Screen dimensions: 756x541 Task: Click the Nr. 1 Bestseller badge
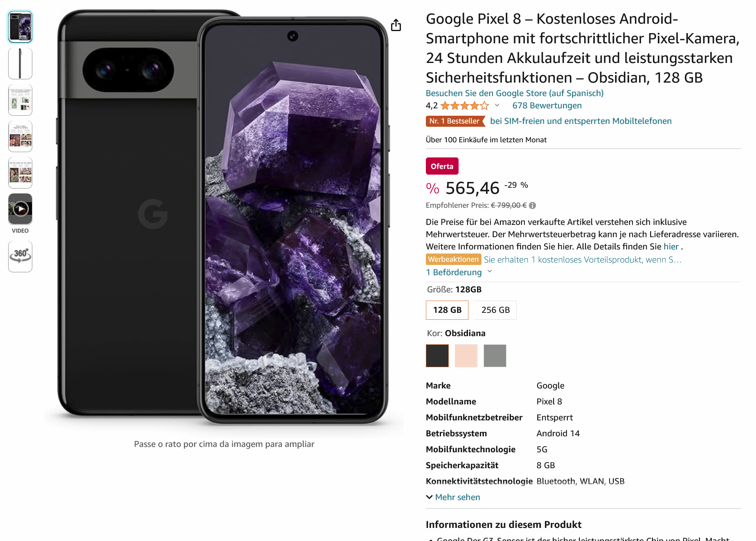tap(455, 121)
